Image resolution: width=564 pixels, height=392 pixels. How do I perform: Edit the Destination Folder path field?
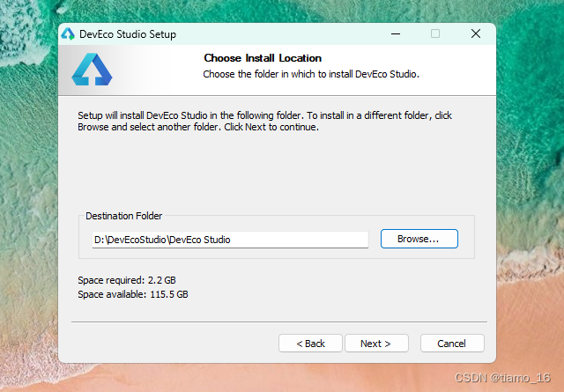(230, 240)
